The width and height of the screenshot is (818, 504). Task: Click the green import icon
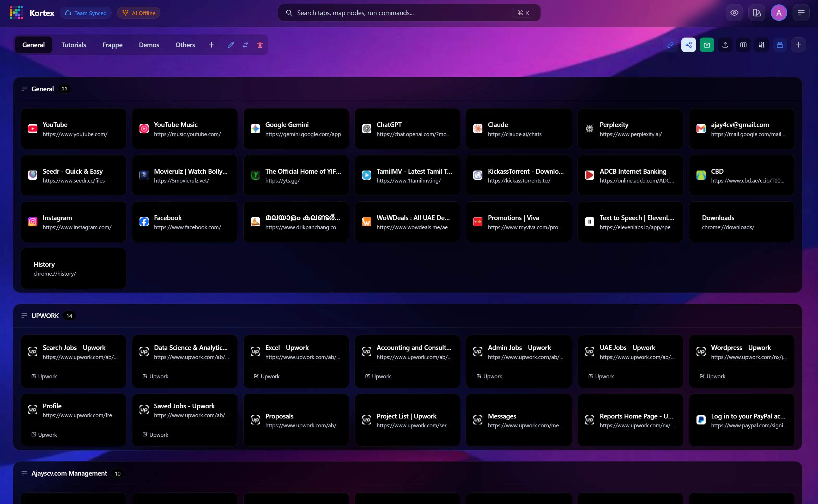pos(707,45)
